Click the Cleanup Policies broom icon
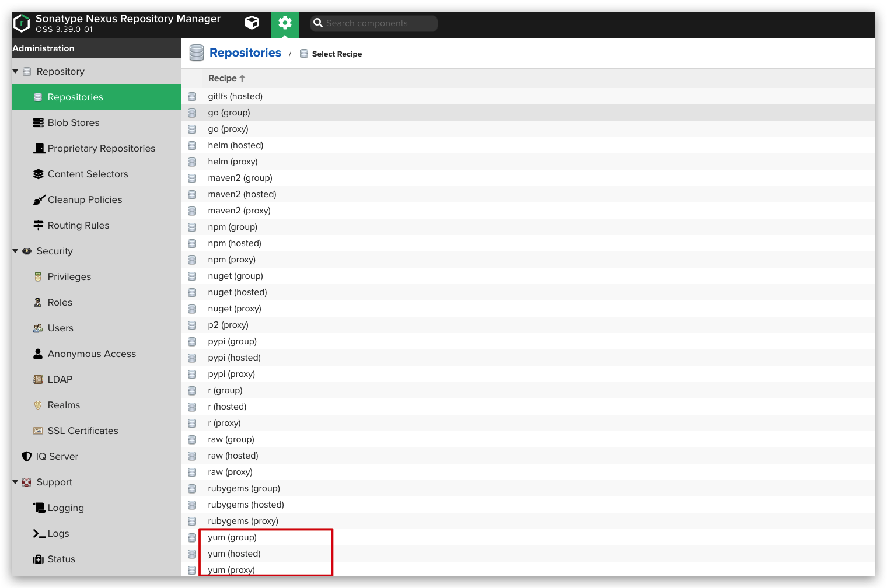The image size is (887, 588). click(x=39, y=200)
